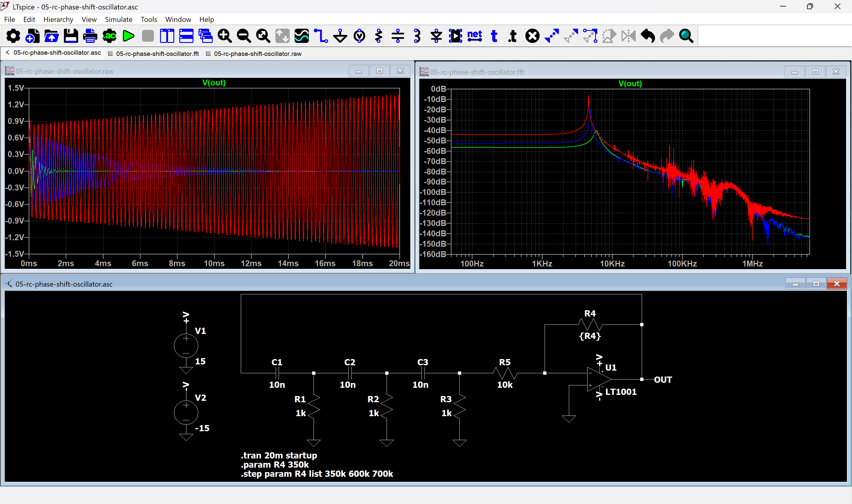
Task: Click the Net Label tool
Action: (x=475, y=36)
